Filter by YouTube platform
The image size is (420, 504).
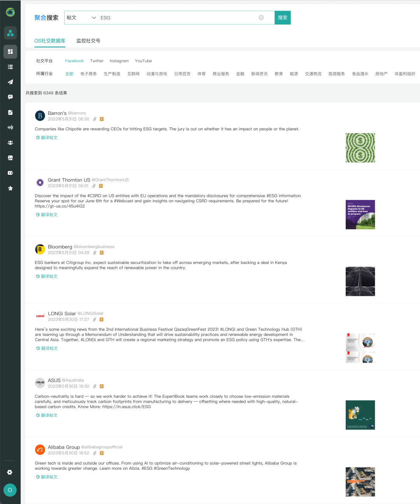pyautogui.click(x=143, y=61)
